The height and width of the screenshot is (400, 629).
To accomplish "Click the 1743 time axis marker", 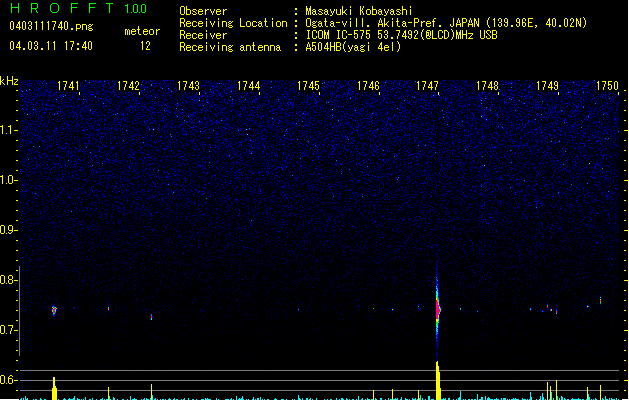I will click(188, 86).
